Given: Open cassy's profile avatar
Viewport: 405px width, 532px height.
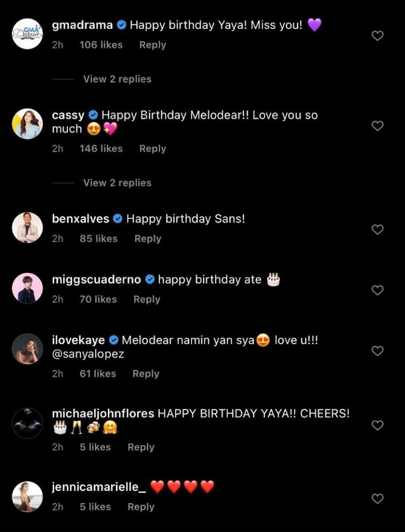Looking at the screenshot, I should point(27,124).
